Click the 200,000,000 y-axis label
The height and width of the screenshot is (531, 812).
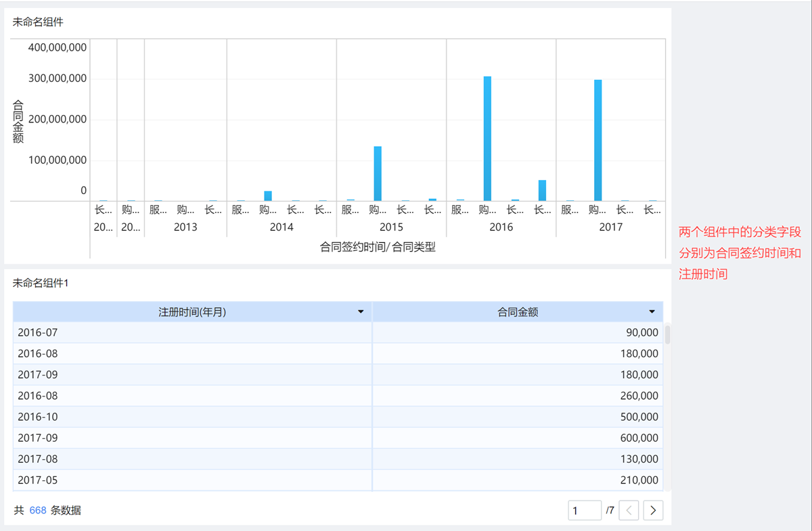[x=57, y=119]
